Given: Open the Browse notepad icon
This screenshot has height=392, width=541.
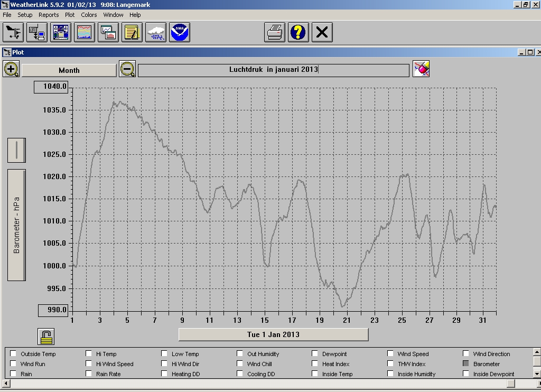Looking at the screenshot, I should tap(132, 32).
